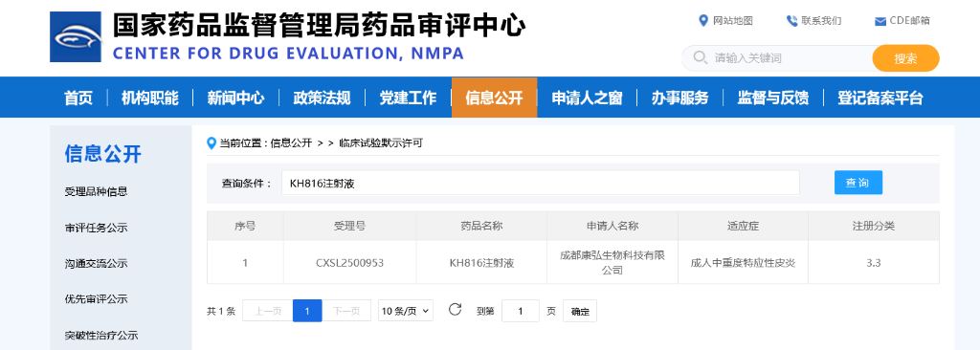Open CDE邮箱 link
Viewport: 980px width, 350px height.
[909, 21]
